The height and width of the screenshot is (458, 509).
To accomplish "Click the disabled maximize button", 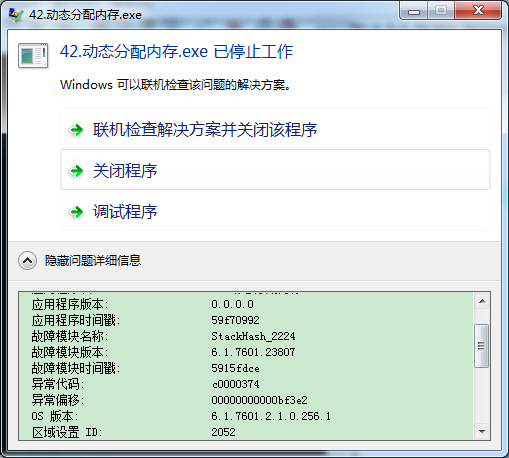I will 441,11.
